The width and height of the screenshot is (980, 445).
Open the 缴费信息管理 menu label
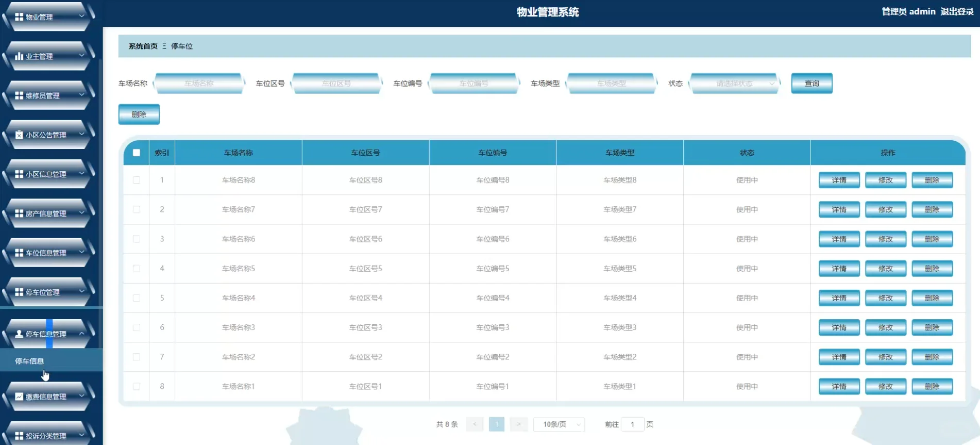[46, 397]
